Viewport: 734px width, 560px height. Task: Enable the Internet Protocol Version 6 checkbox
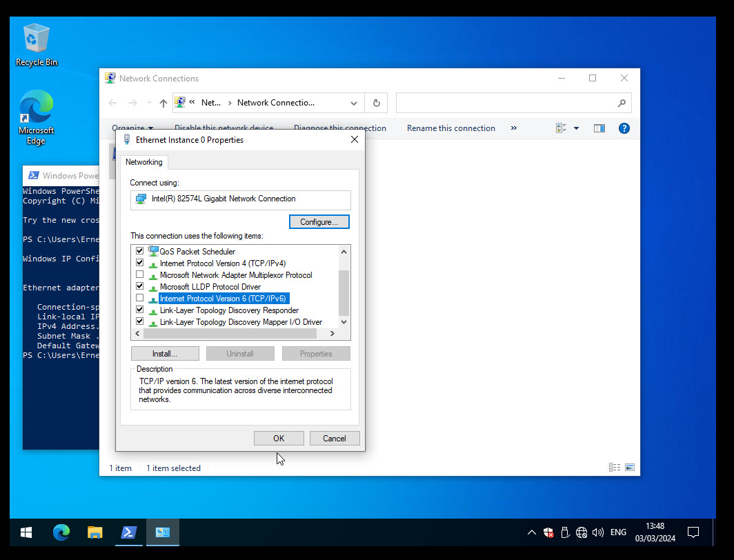(x=140, y=299)
